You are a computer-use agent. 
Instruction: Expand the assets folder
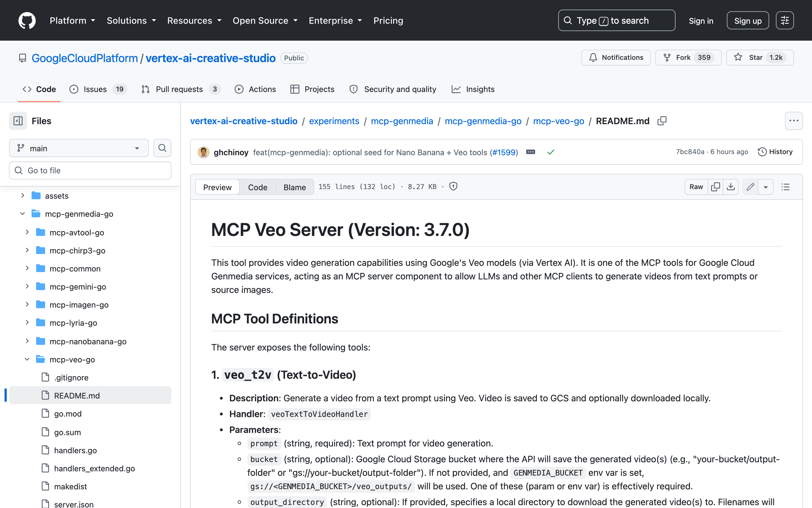(23, 196)
